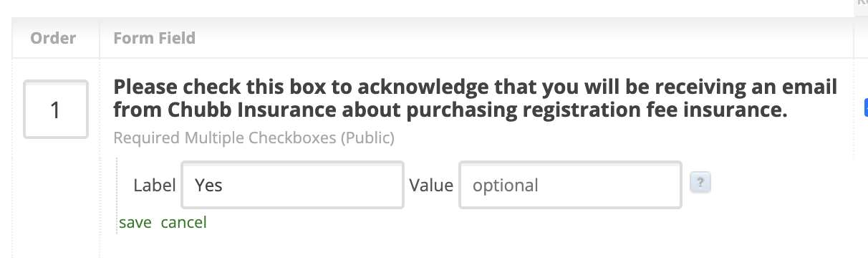Click the Order column header

tap(54, 38)
